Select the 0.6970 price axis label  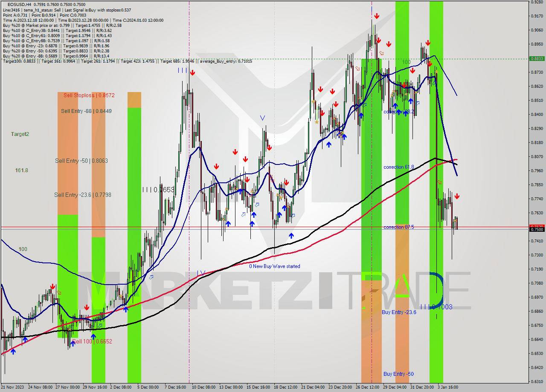tap(537, 297)
